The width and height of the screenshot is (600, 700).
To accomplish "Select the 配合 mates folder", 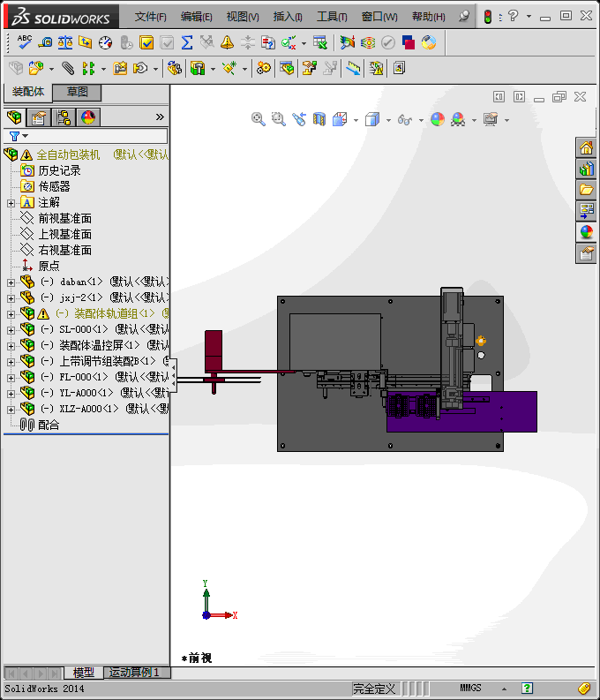I will (x=49, y=425).
